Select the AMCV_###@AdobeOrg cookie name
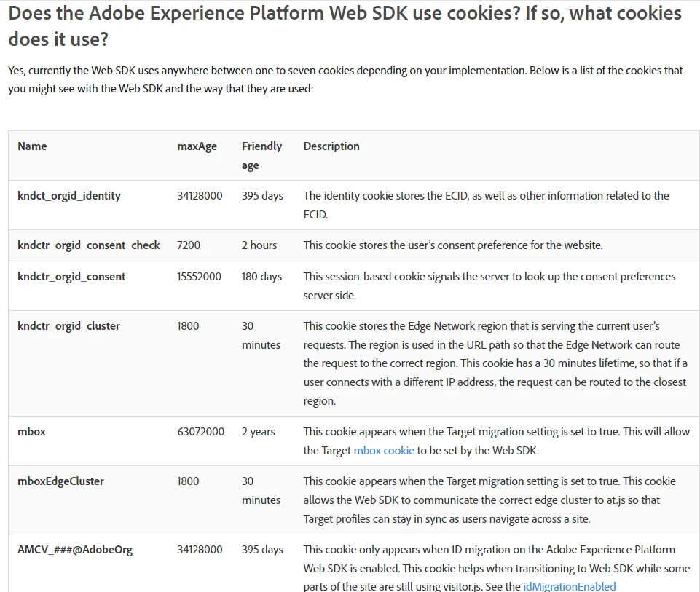This screenshot has height=592, width=700. [x=75, y=550]
